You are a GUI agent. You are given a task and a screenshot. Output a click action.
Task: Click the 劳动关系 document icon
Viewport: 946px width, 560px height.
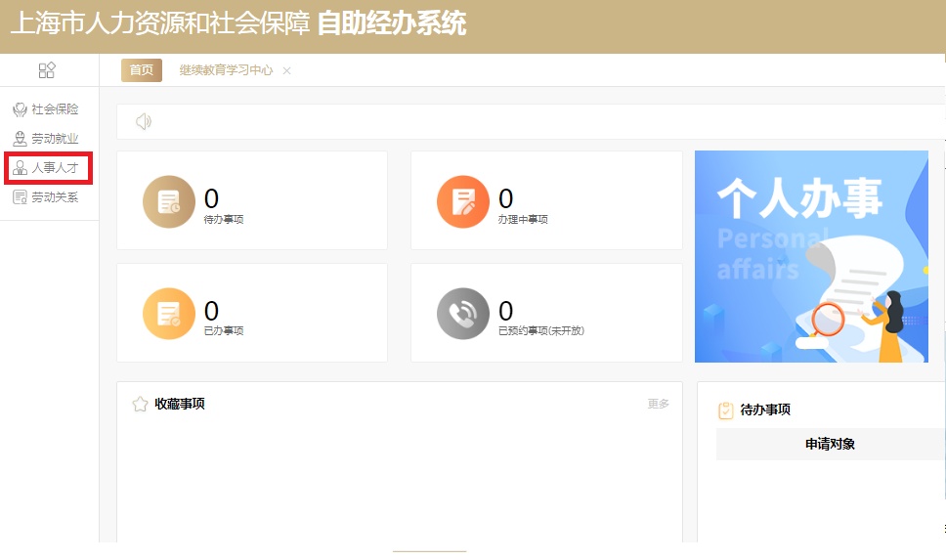point(20,196)
